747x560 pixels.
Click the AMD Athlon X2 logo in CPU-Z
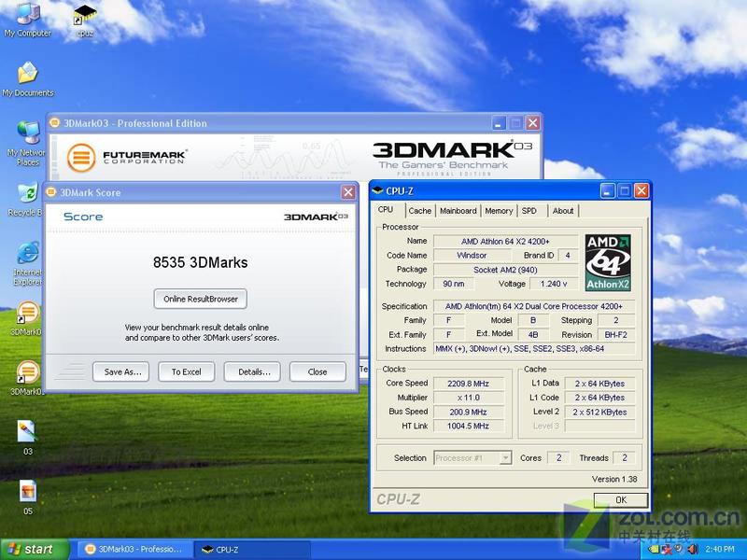[608, 262]
